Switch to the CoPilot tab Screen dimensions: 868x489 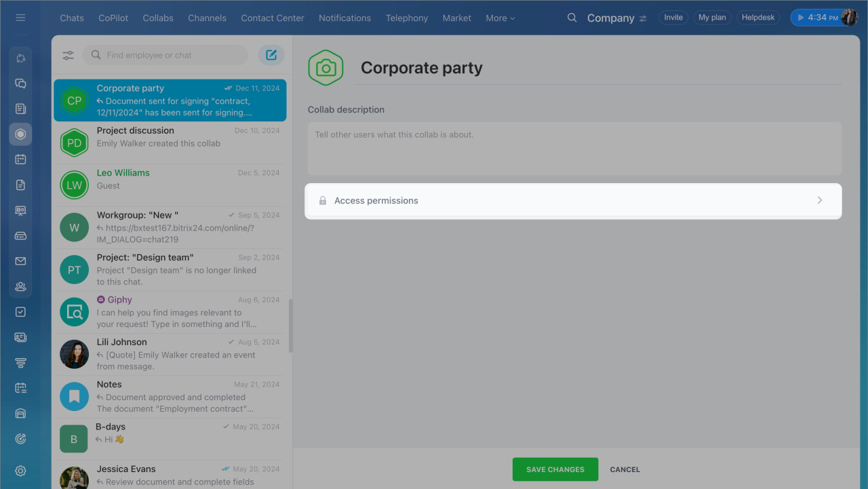113,18
